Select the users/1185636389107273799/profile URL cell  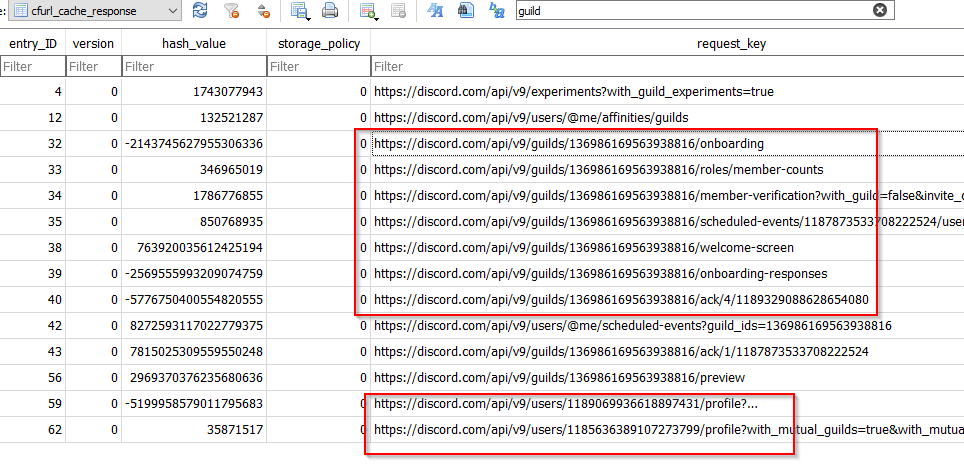click(x=668, y=430)
